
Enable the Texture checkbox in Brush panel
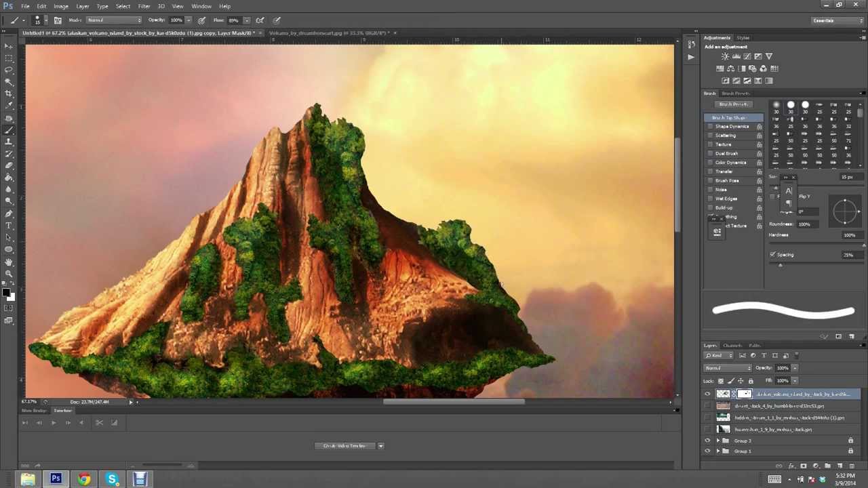pos(710,144)
